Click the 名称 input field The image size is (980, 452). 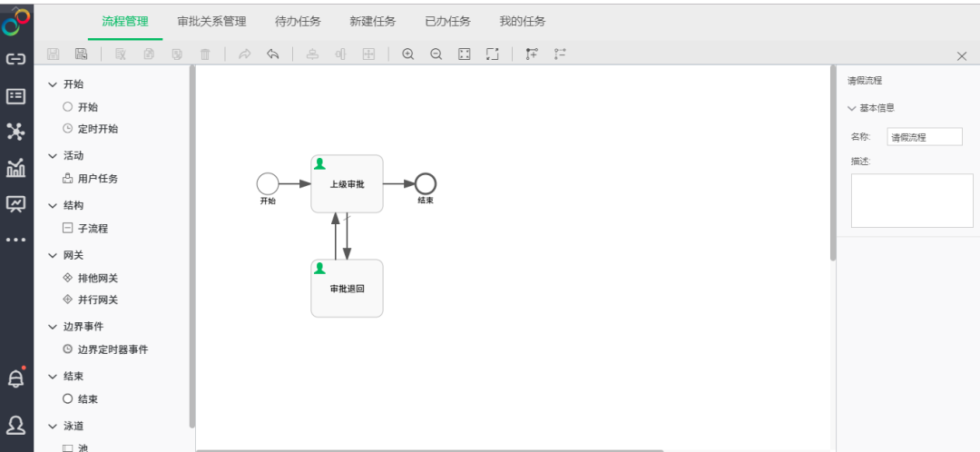pyautogui.click(x=925, y=137)
